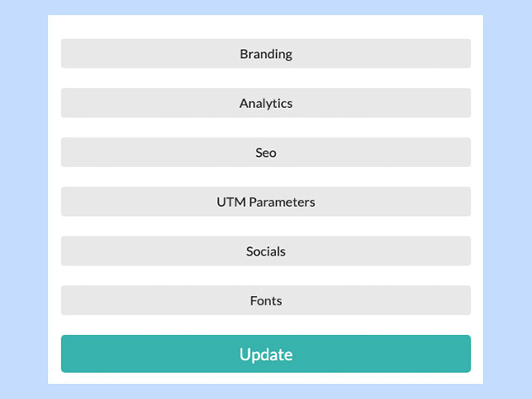Click the Seo label text
The image size is (532, 399).
coord(265,153)
